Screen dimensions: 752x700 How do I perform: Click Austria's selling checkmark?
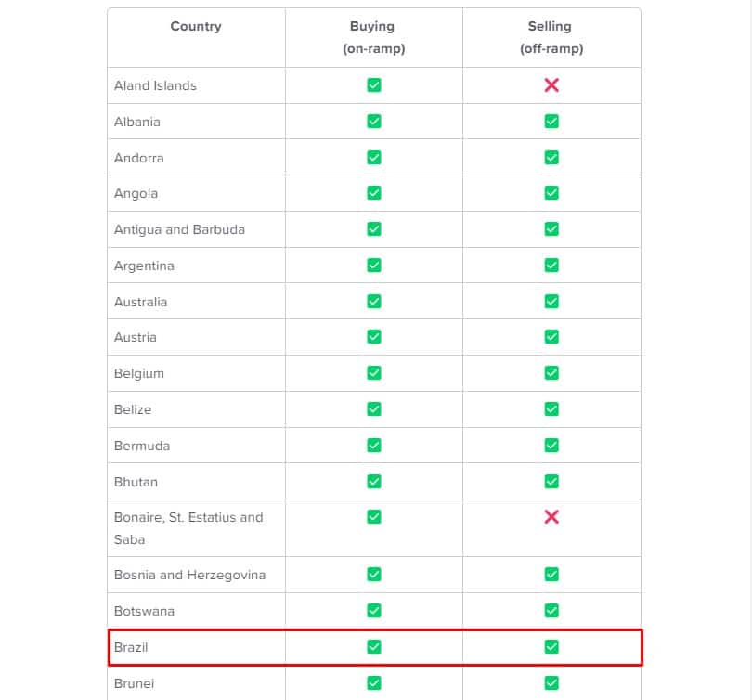click(x=551, y=338)
